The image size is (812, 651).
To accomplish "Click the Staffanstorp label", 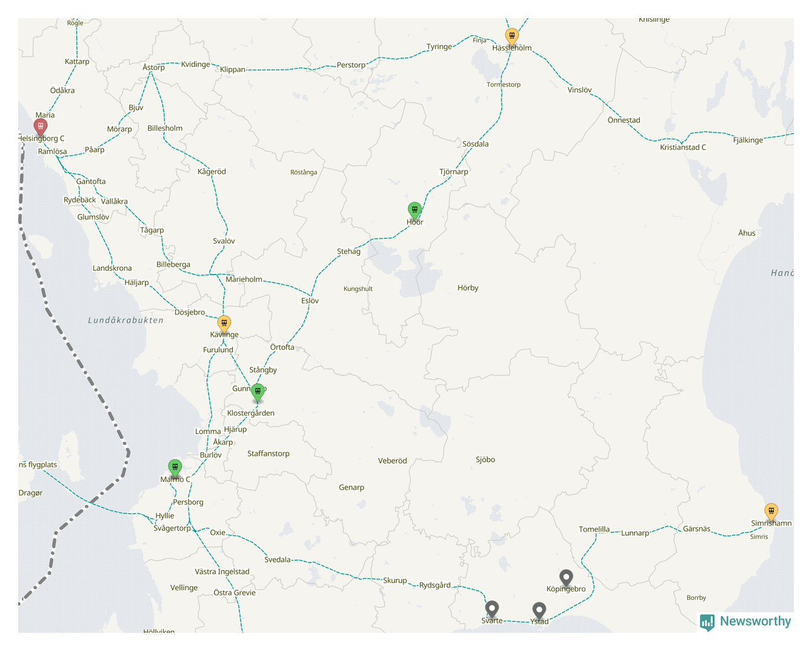I will click(268, 453).
